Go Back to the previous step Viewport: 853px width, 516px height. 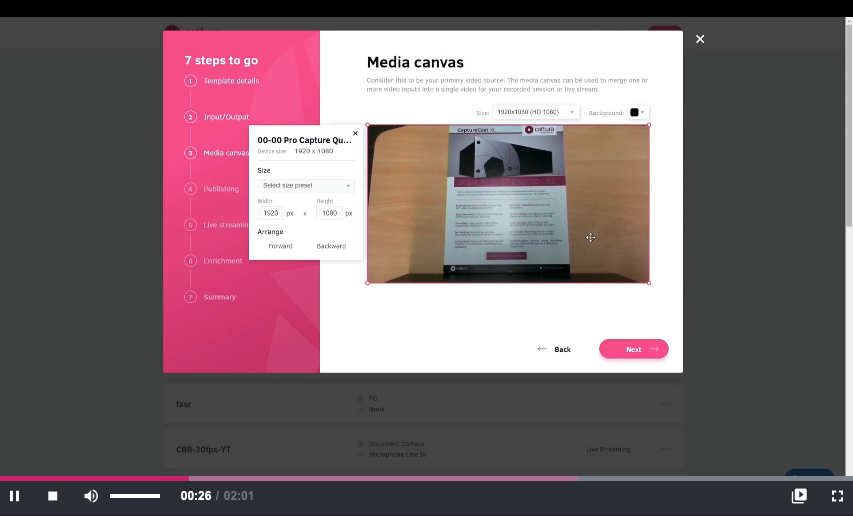(554, 349)
